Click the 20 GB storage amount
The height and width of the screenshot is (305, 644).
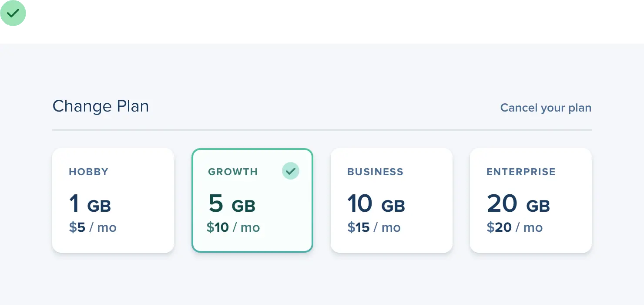click(518, 204)
